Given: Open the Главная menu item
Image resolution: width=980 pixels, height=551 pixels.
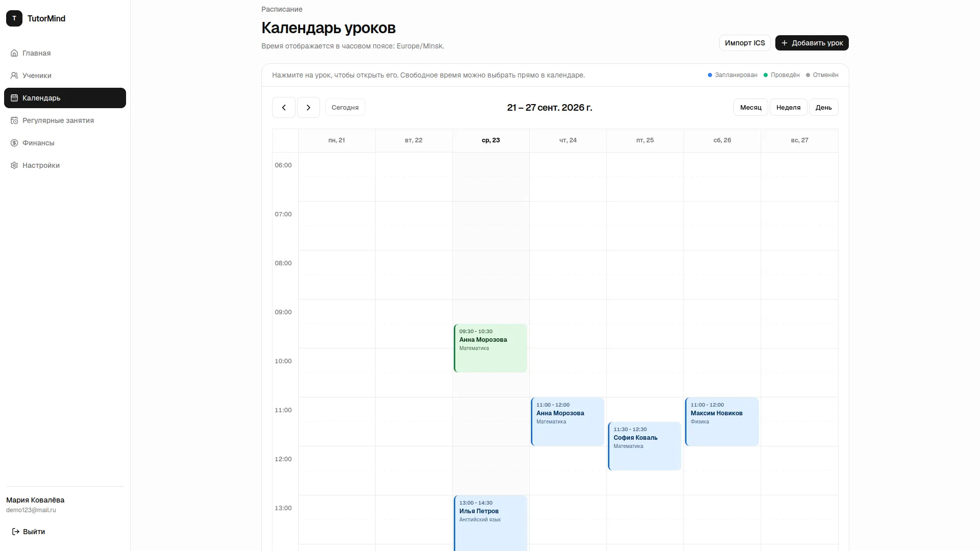Looking at the screenshot, I should tap(65, 53).
